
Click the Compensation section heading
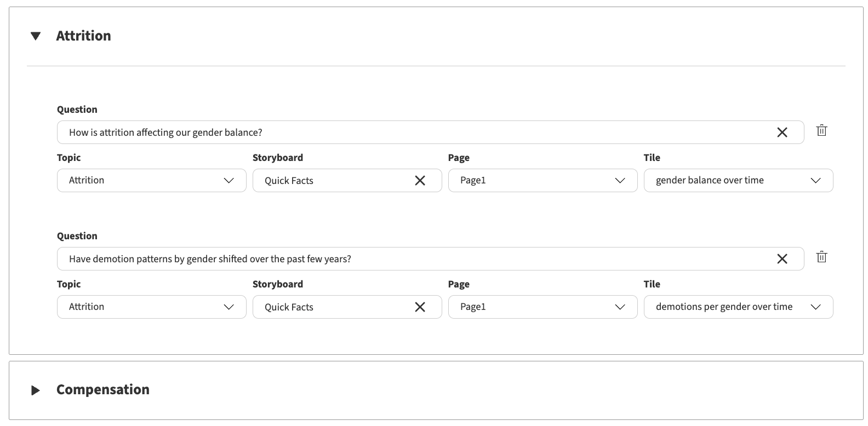(103, 390)
